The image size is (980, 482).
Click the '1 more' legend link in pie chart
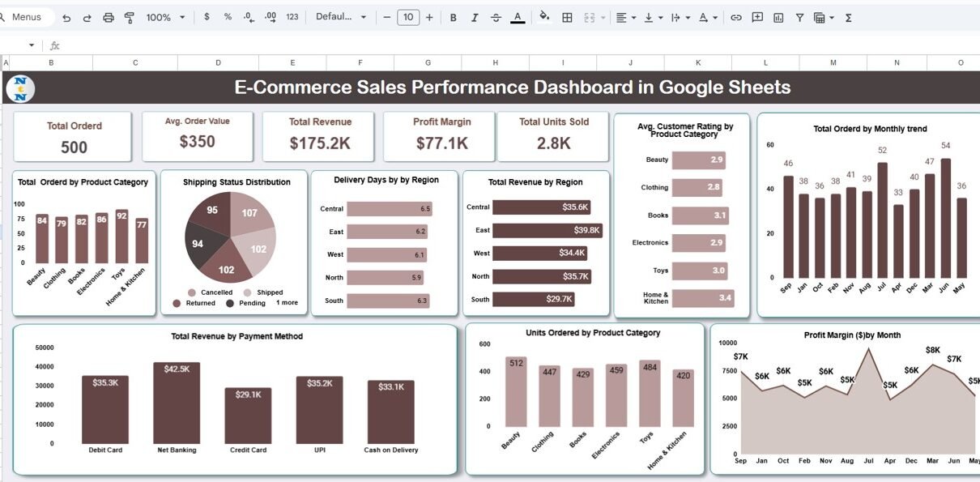point(287,302)
